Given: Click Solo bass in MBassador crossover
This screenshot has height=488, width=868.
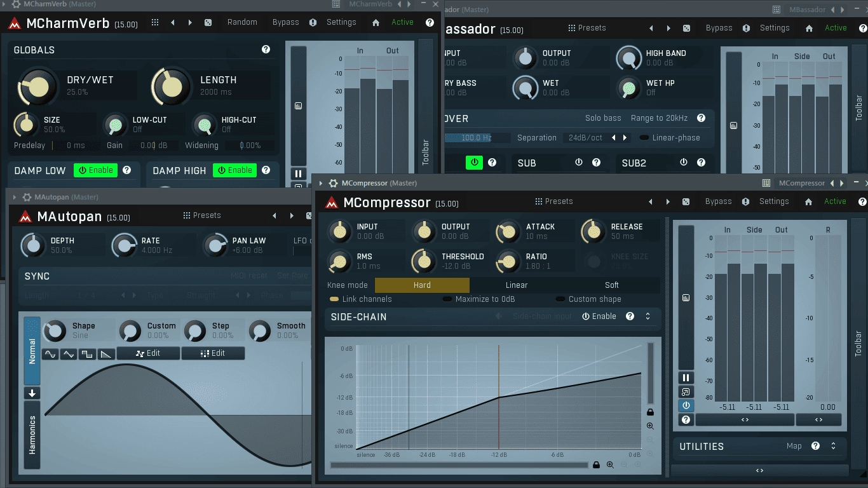Looking at the screenshot, I should coord(603,118).
